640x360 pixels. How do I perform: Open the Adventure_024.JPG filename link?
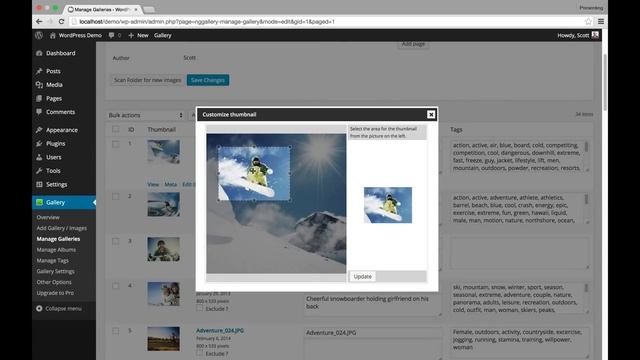[220, 331]
